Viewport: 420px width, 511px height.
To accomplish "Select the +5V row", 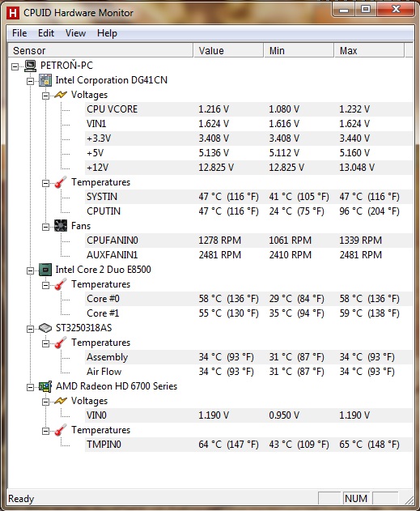I will (x=248, y=153).
